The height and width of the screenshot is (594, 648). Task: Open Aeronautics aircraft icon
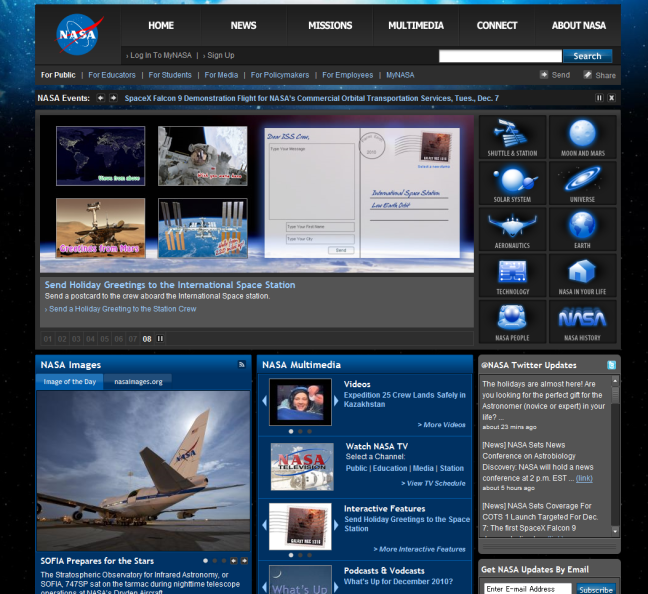tap(512, 229)
